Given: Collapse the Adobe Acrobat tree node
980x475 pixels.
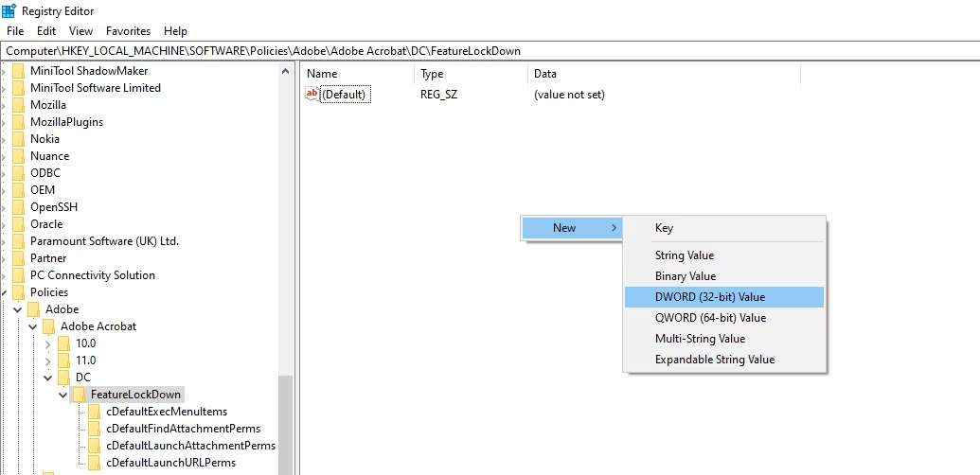Looking at the screenshot, I should 33,326.
